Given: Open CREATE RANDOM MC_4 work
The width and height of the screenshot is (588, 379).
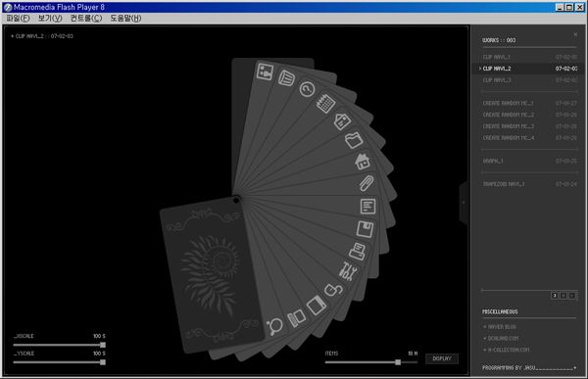Looking at the screenshot, I should [529, 138].
